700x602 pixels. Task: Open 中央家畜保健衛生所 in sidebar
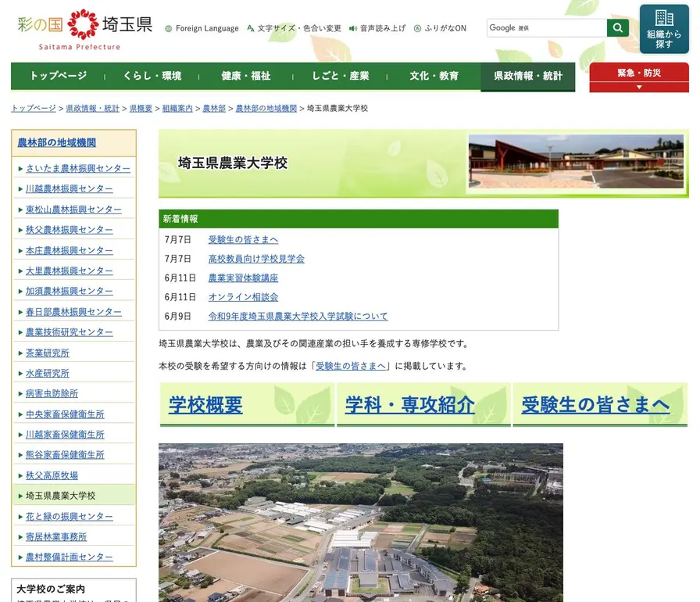coord(65,414)
